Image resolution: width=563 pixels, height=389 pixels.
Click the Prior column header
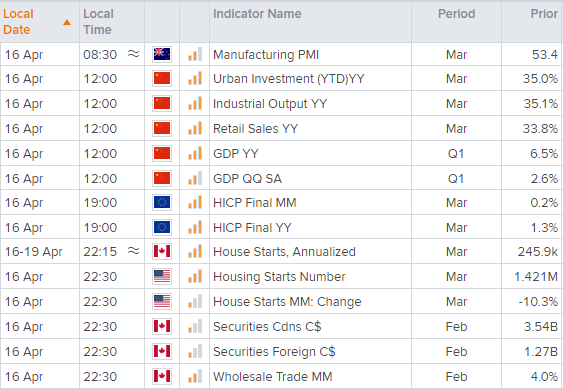[x=544, y=14]
